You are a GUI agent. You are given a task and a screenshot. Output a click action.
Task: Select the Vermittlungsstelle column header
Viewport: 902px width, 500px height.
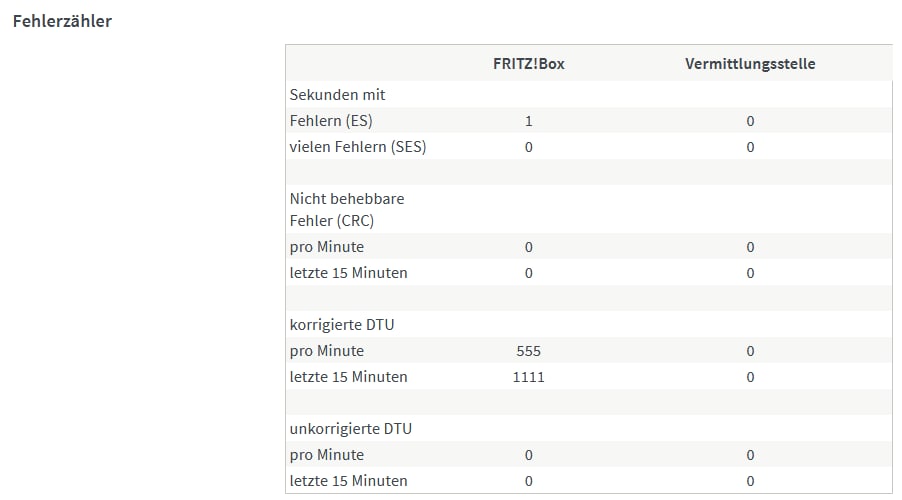pyautogui.click(x=750, y=64)
